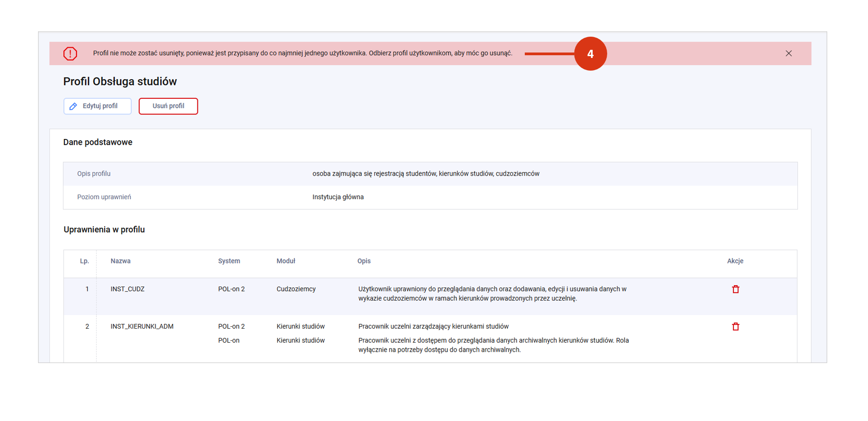Click the INST_CUDZ description about wykaz cudzoziemców
The height and width of the screenshot is (421, 868).
point(492,294)
